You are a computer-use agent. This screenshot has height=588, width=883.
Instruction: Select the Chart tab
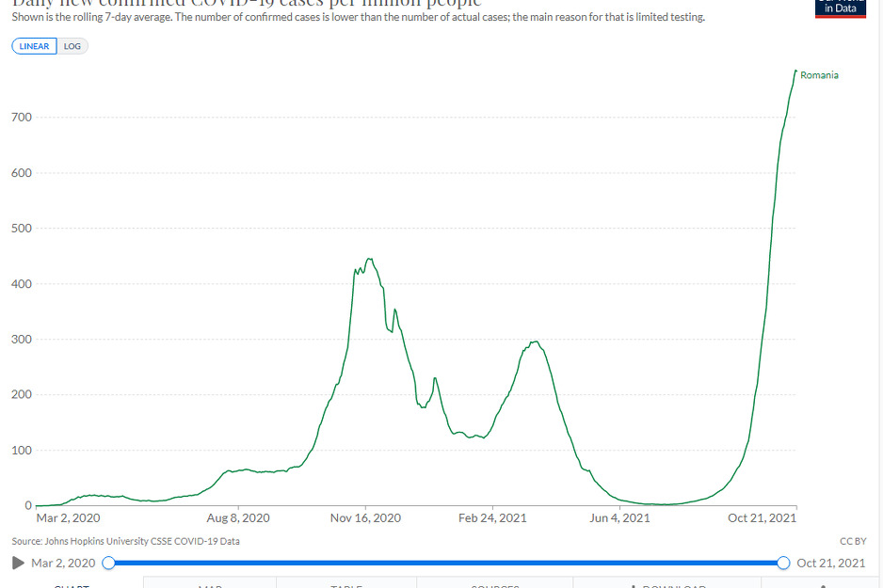72,583
